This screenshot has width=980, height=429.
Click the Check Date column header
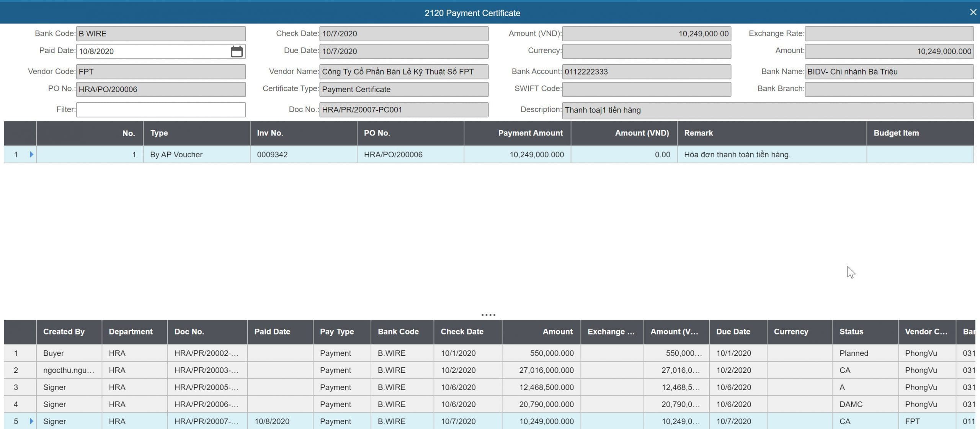(x=462, y=331)
